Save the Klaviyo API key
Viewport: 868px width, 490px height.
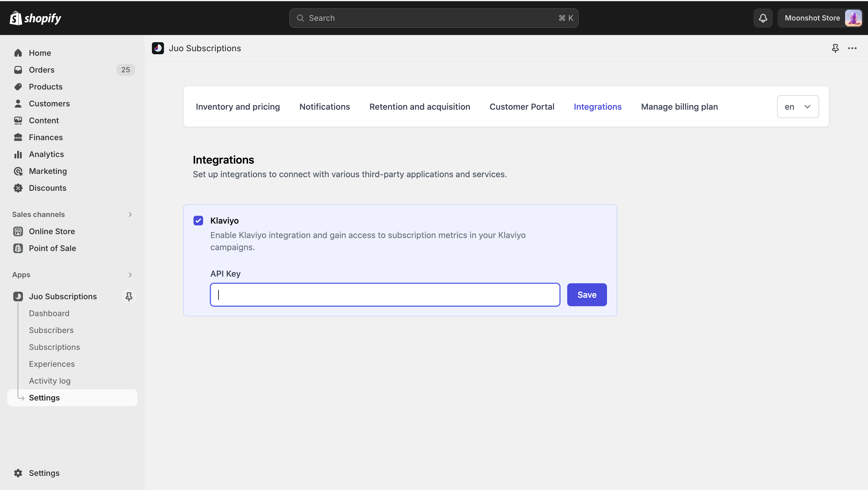587,294
